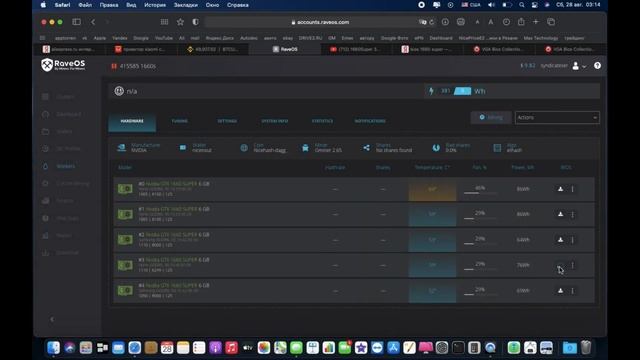Click the Safari address bar
The height and width of the screenshot is (360, 640).
point(320,22)
